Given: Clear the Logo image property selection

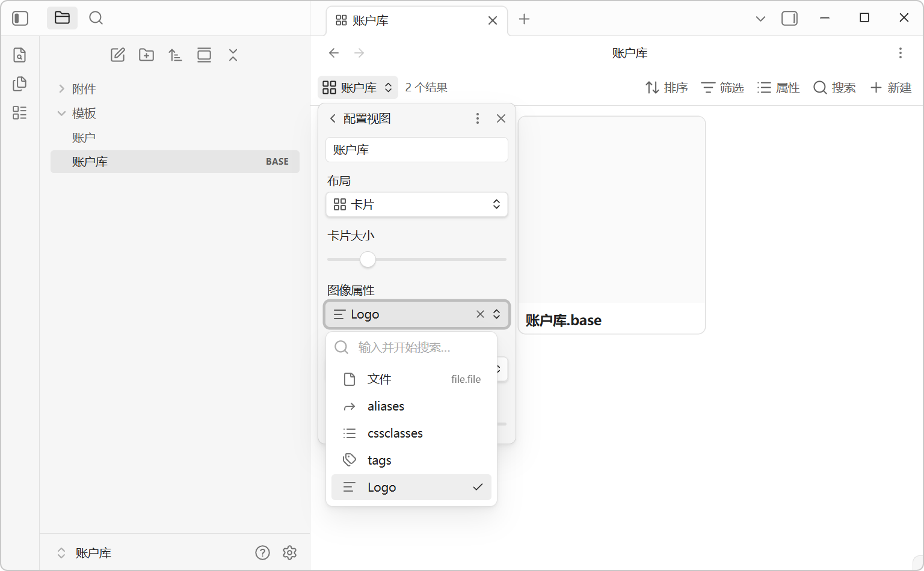Looking at the screenshot, I should (480, 314).
